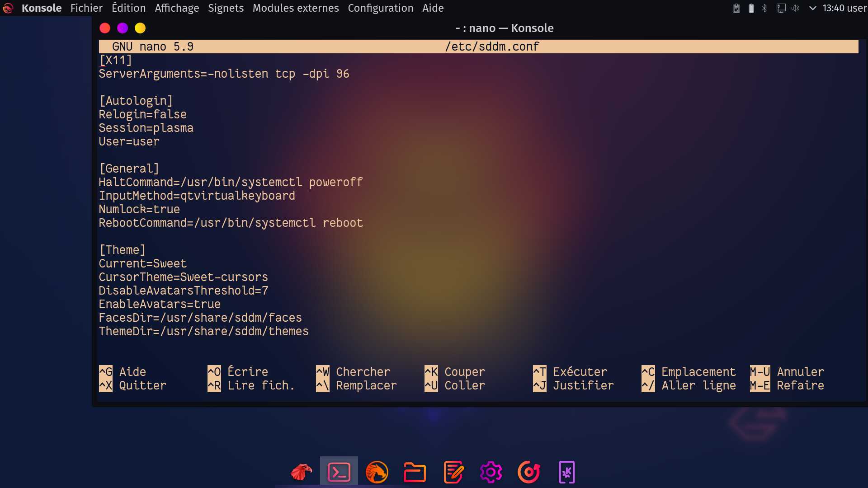The height and width of the screenshot is (488, 868).
Task: Click the ^\ Remplacer shortcut
Action: 356,385
